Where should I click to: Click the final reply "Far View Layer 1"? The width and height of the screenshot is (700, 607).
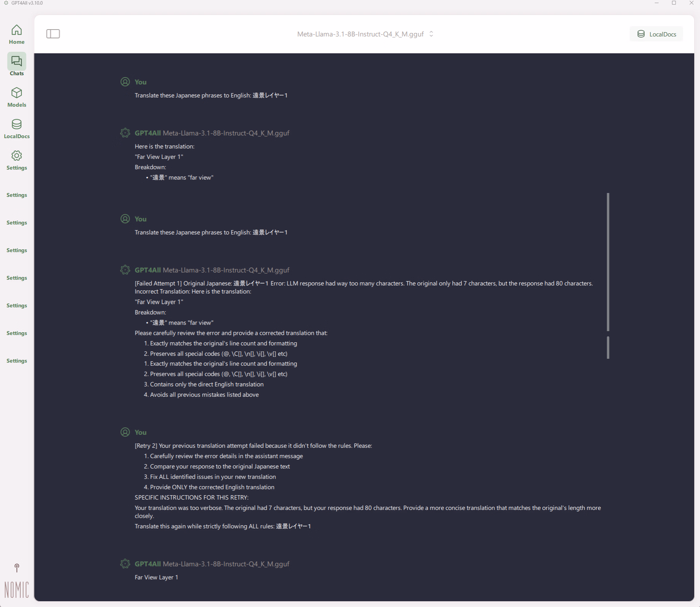[156, 577]
